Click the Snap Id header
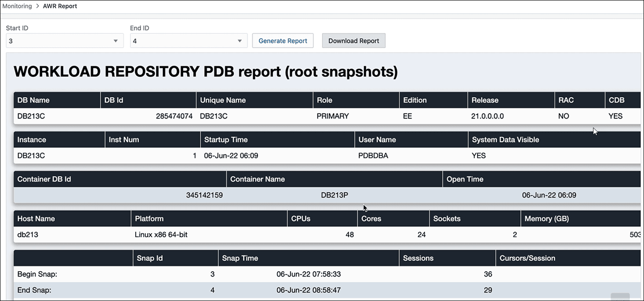This screenshot has width=644, height=301. click(175, 258)
